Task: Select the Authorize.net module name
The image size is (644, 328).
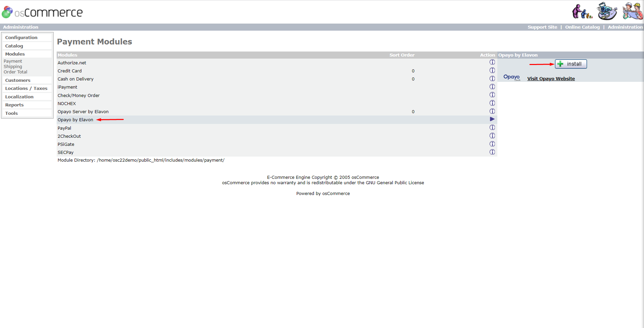Action: click(x=72, y=63)
